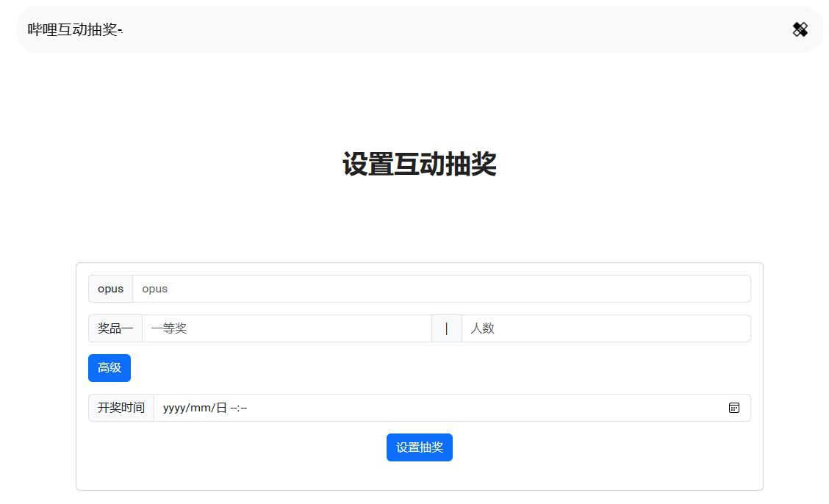Screen dimensions: 829x504
Task: Select the hour segment of draw time
Action: [x=234, y=408]
